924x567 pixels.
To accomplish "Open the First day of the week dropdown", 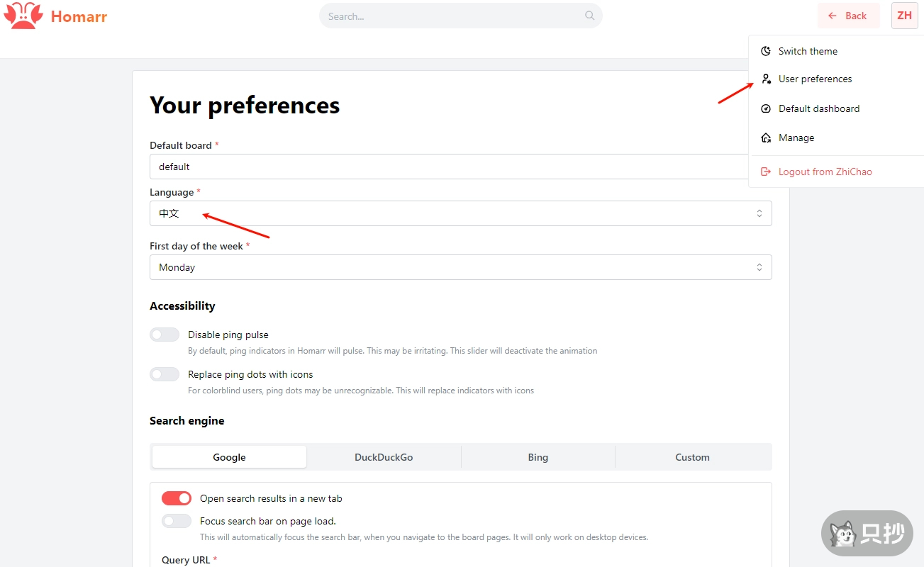I will 461,266.
